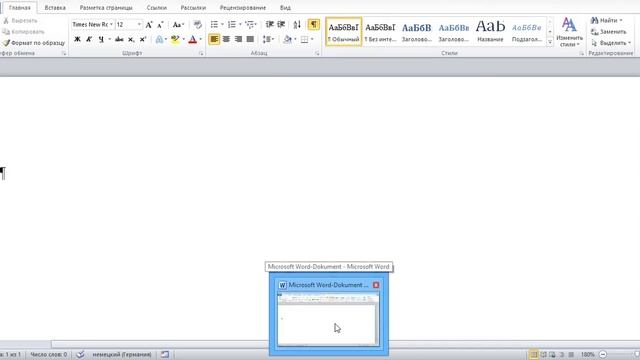Apply superscript formatting
The image size is (640, 360).
[142, 39]
